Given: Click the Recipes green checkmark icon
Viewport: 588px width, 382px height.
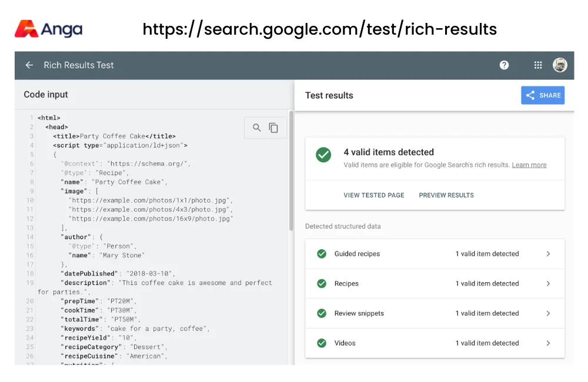Looking at the screenshot, I should point(322,283).
